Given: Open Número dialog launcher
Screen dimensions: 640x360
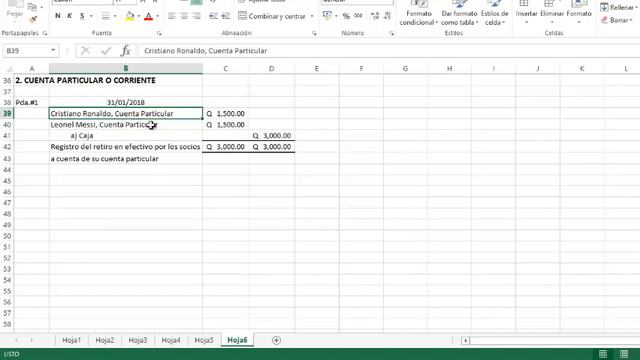Looking at the screenshot, I should (x=391, y=33).
